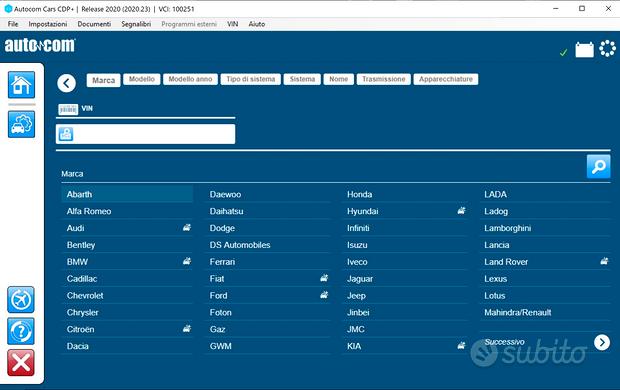Select the Nome tab
Image resolution: width=620 pixels, height=390 pixels.
point(338,79)
